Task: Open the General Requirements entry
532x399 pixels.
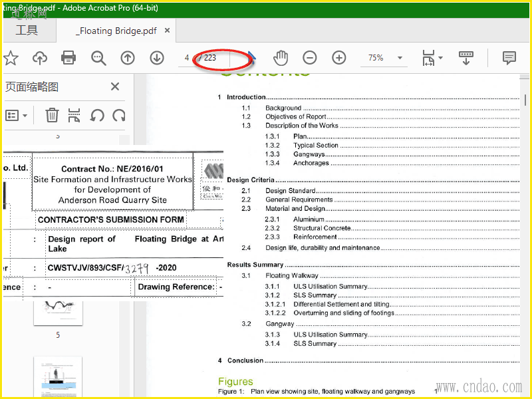Action: tap(380, 199)
